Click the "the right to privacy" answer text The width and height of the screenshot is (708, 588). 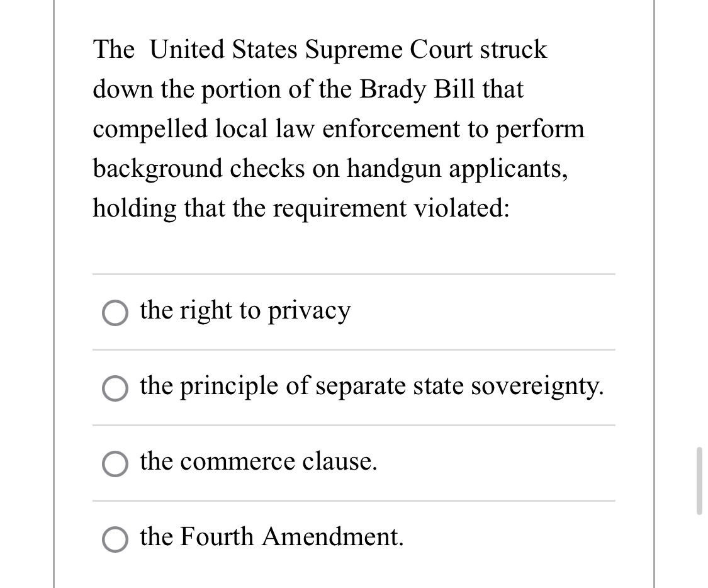point(245,311)
